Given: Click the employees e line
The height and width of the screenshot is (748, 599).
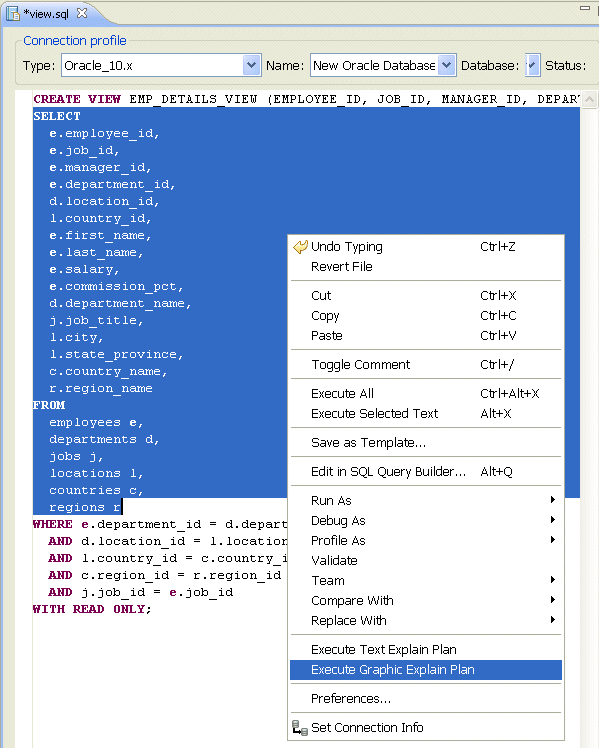Looking at the screenshot, I should pyautogui.click(x=96, y=422).
